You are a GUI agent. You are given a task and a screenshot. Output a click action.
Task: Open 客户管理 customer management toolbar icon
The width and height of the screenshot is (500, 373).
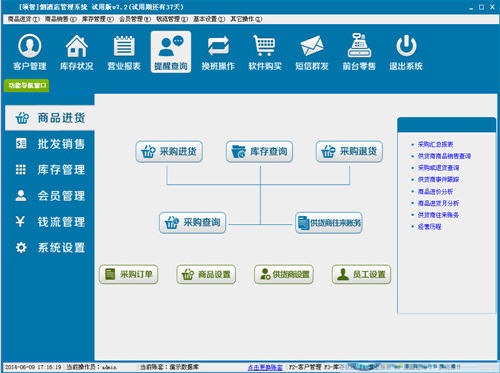click(30, 52)
